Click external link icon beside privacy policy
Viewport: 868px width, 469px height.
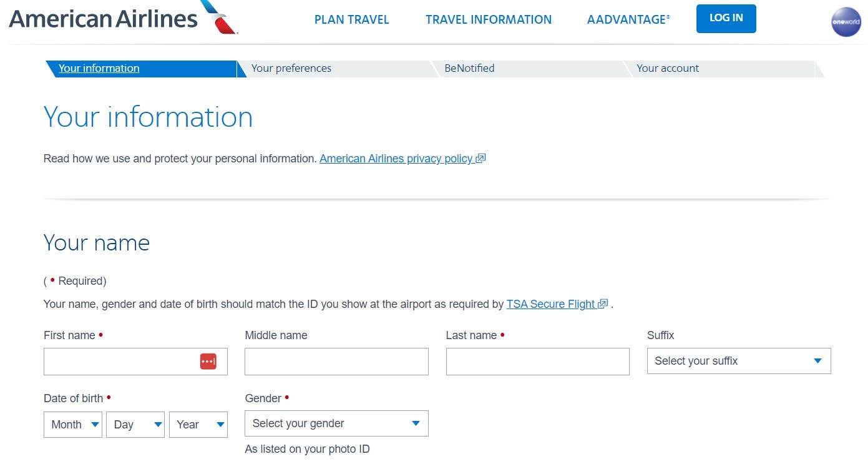coord(480,159)
